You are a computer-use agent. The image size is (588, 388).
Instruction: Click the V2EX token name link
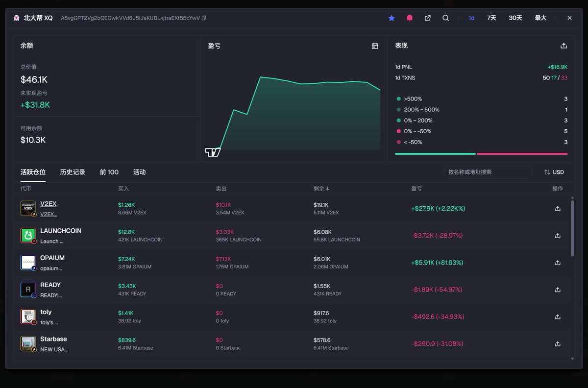48,204
